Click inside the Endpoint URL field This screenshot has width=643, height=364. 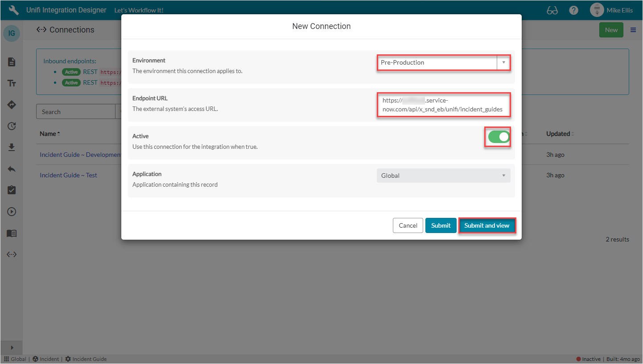pyautogui.click(x=444, y=105)
